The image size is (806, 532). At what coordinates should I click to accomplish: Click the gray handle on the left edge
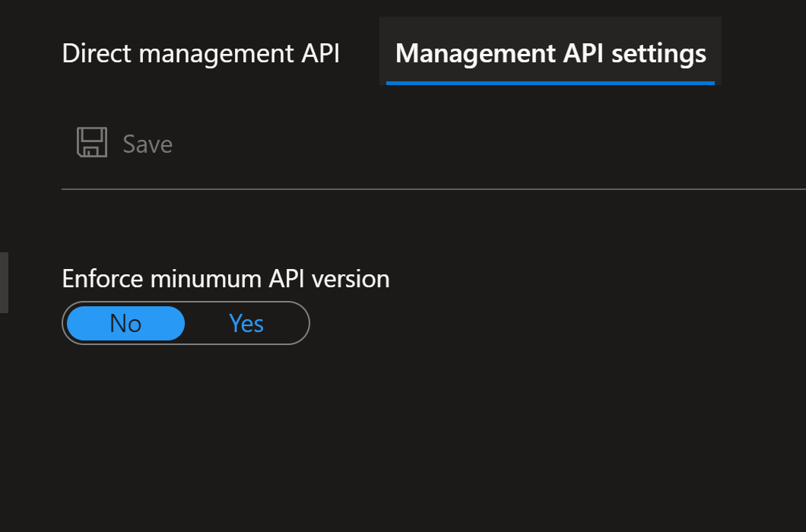(4, 283)
